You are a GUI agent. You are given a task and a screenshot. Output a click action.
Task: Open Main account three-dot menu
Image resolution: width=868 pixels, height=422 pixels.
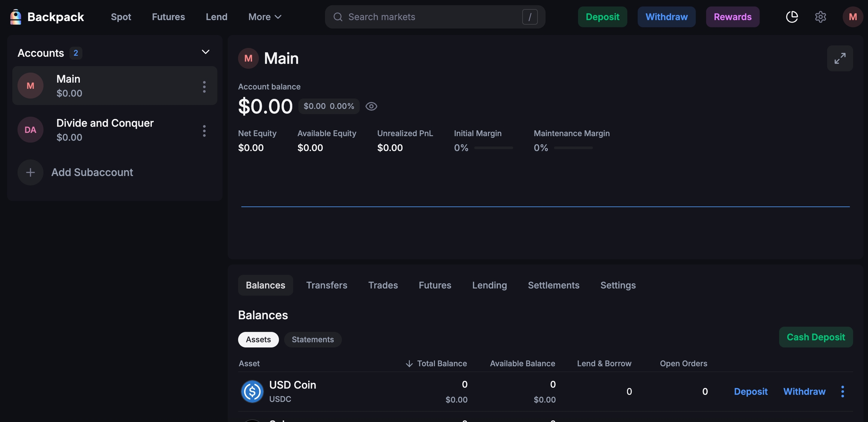point(204,87)
